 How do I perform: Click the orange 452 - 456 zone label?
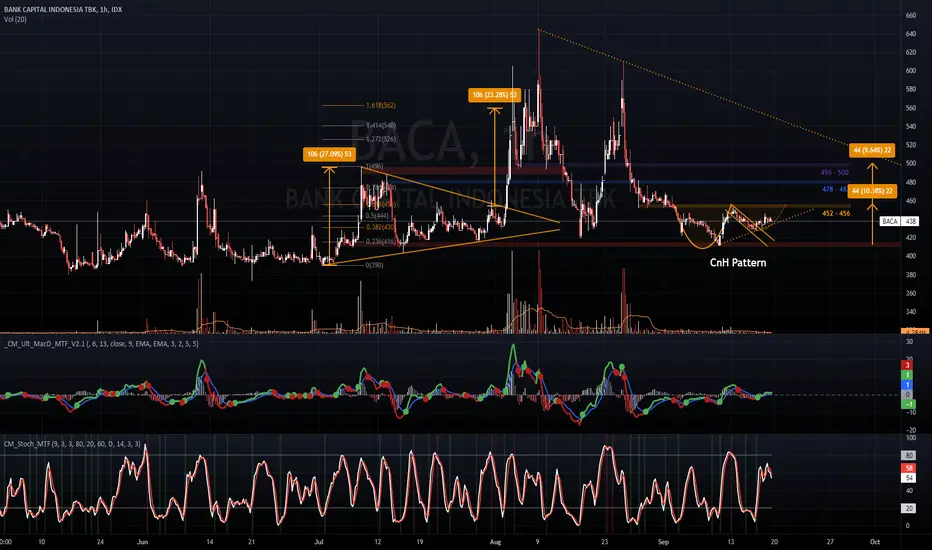pyautogui.click(x=836, y=213)
